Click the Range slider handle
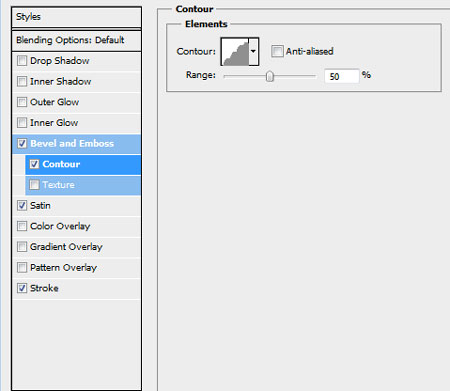 (270, 76)
